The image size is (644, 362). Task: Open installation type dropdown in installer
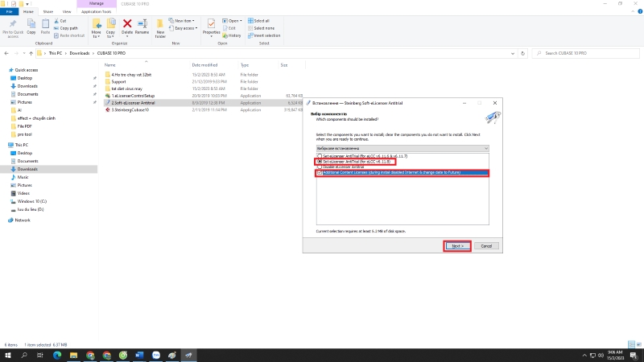coord(402,148)
